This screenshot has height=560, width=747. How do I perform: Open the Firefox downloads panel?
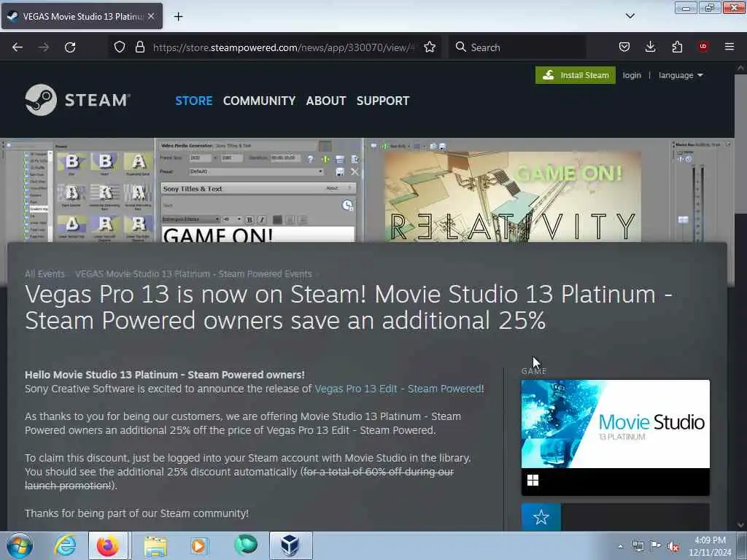(x=650, y=47)
